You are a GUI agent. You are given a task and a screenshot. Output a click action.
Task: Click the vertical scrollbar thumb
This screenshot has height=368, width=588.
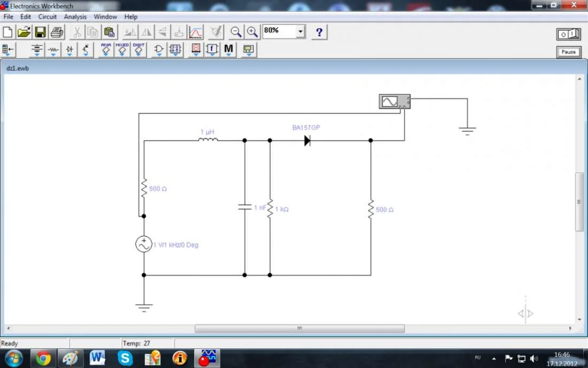579,202
